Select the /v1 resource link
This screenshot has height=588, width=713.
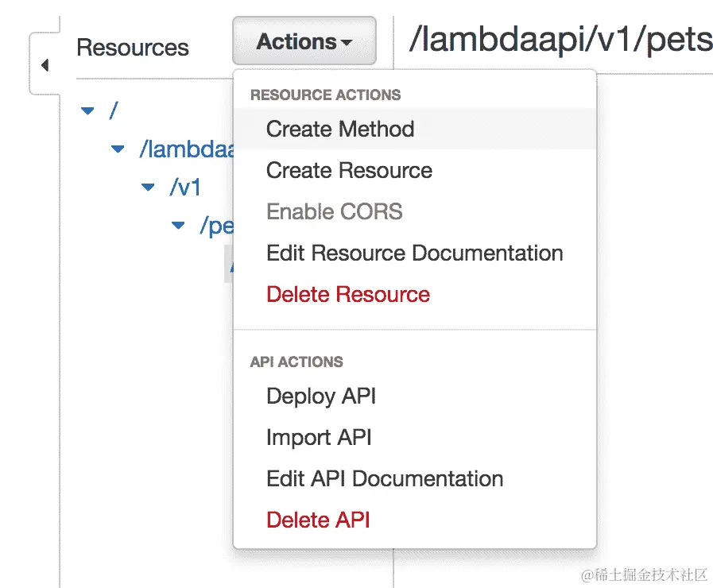(x=184, y=188)
